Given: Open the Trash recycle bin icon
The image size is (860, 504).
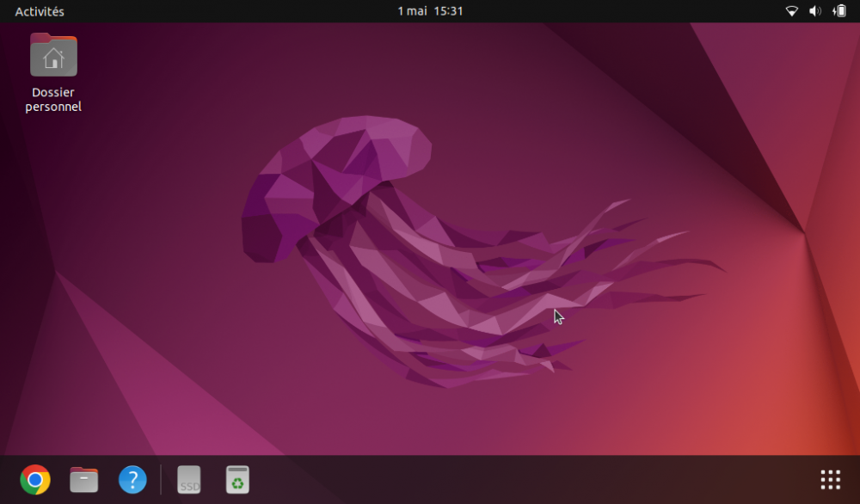Looking at the screenshot, I should coord(237,479).
